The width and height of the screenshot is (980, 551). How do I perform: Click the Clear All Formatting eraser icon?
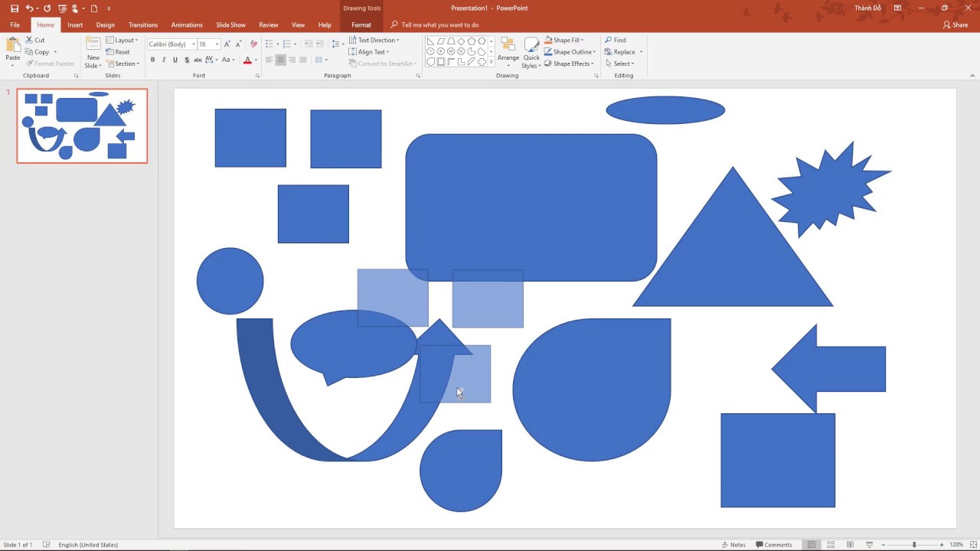tap(254, 44)
